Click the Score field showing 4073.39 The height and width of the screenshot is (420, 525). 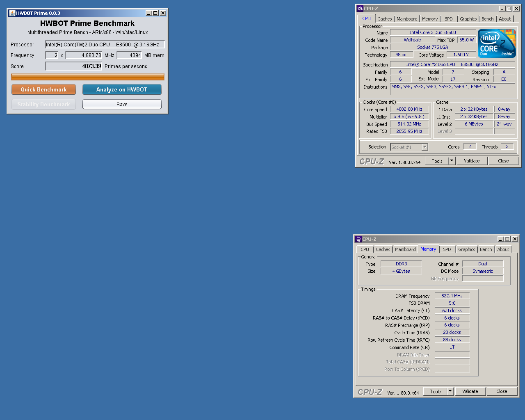point(73,66)
